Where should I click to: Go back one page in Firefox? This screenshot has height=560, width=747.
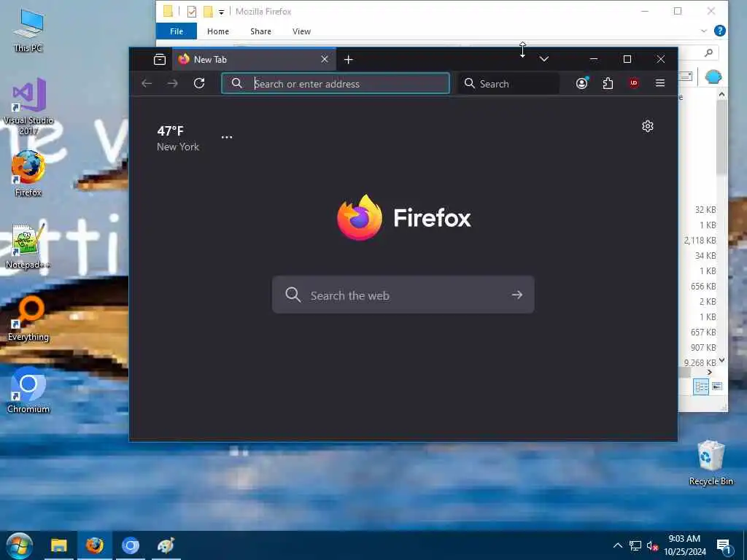pyautogui.click(x=147, y=83)
